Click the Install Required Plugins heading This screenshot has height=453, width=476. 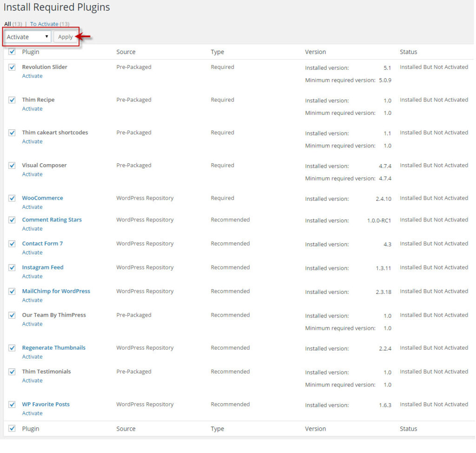(57, 7)
